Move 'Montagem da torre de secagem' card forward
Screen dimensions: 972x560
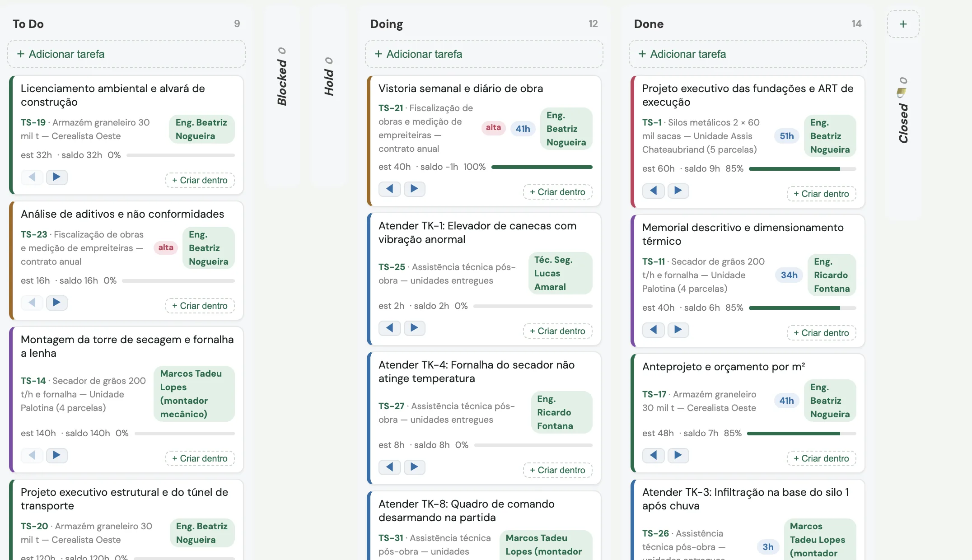tap(56, 455)
